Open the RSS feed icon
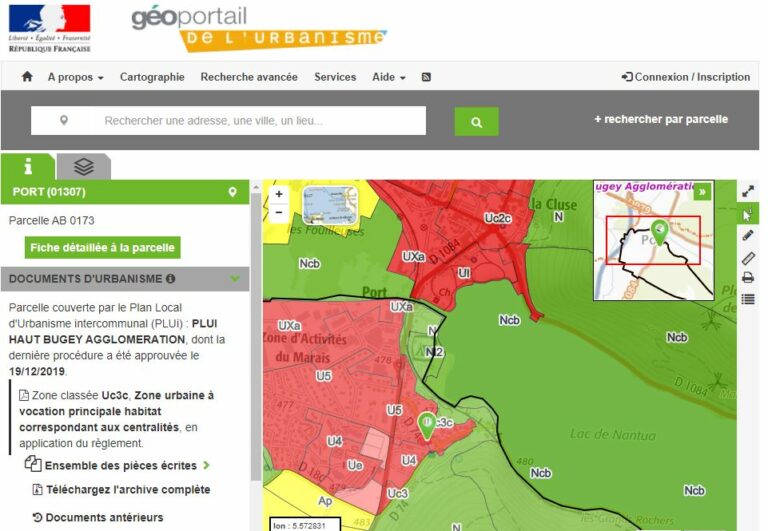Image resolution: width=768 pixels, height=531 pixels. point(426,77)
